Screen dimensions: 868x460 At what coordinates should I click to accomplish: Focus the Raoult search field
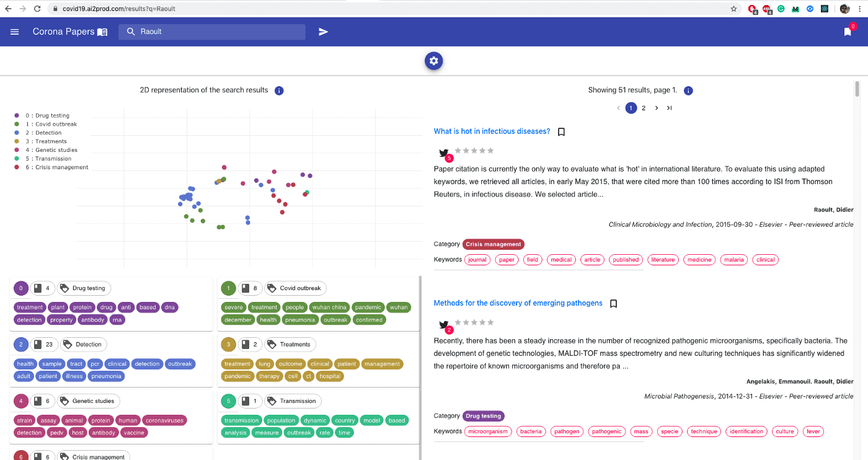[211, 32]
